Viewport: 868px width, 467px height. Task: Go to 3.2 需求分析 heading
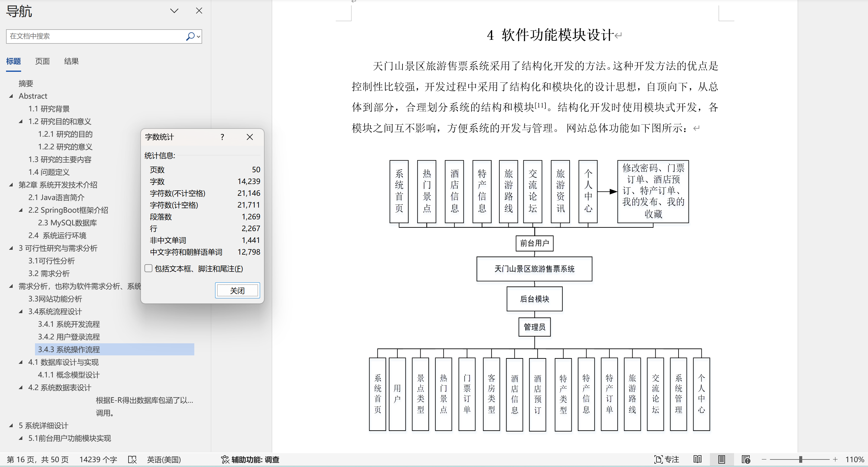pos(49,273)
